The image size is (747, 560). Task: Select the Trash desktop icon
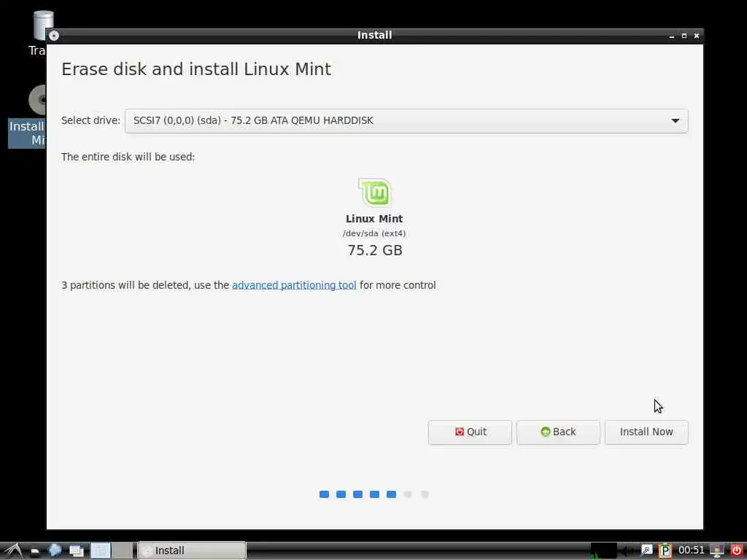click(39, 34)
